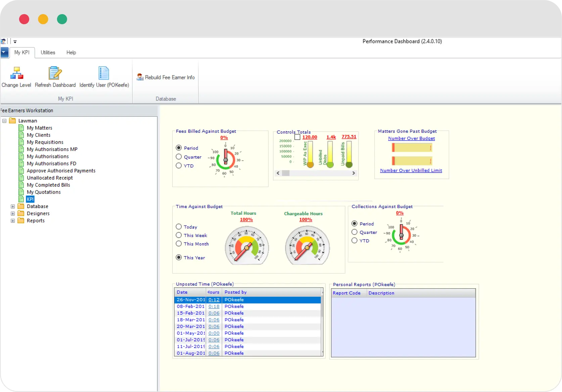
Task: Click the Designers folder icon
Action: [x=21, y=213]
